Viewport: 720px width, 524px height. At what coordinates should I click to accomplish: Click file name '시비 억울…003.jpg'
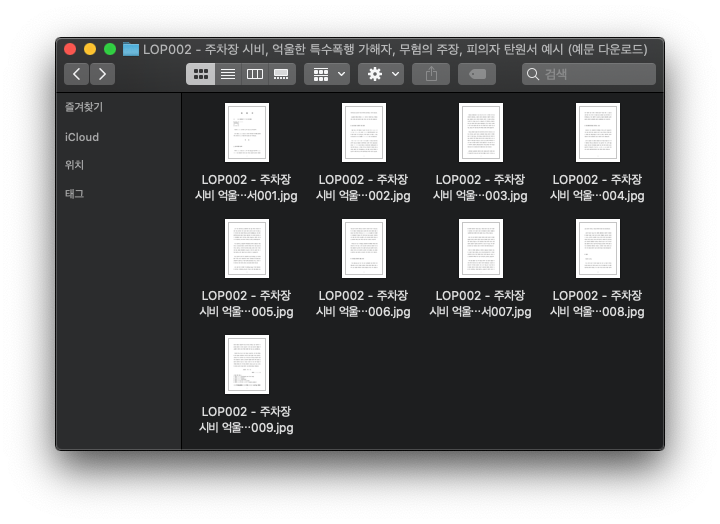click(x=480, y=196)
